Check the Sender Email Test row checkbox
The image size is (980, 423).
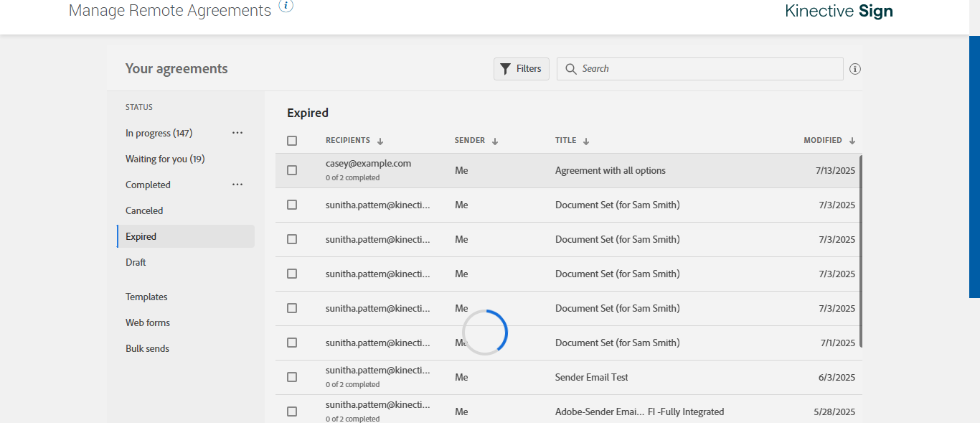[x=292, y=377]
